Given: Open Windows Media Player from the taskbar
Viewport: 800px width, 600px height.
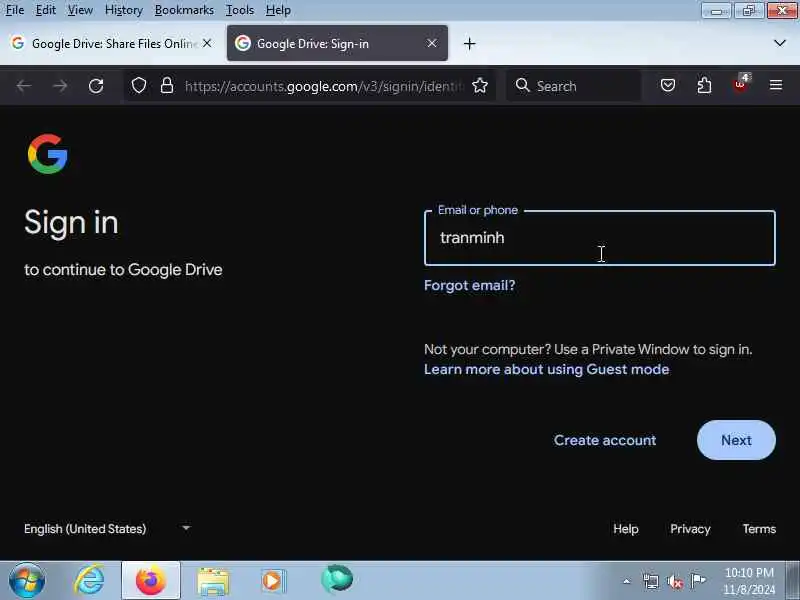Looking at the screenshot, I should [273, 581].
